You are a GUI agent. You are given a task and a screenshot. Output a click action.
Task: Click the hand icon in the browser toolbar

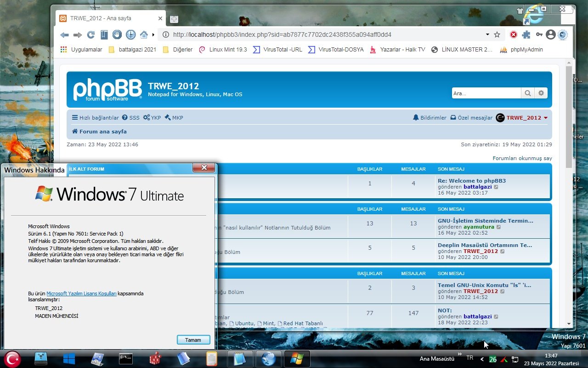click(x=117, y=34)
